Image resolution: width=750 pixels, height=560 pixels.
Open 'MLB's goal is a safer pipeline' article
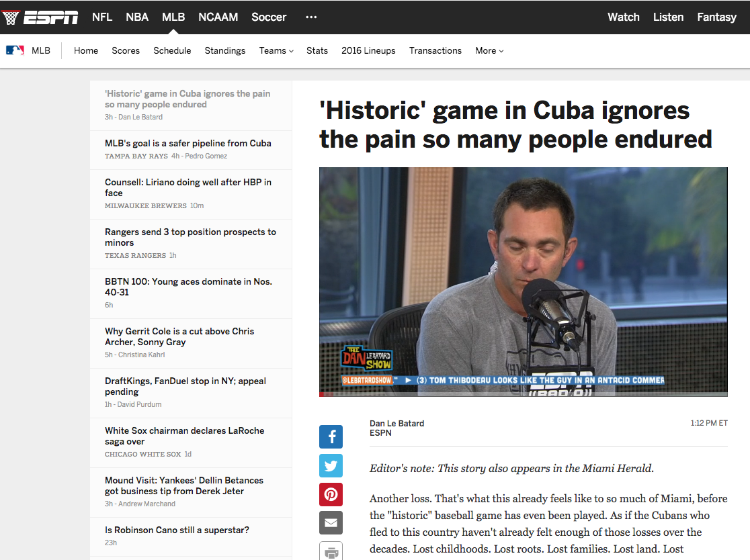pos(187,144)
